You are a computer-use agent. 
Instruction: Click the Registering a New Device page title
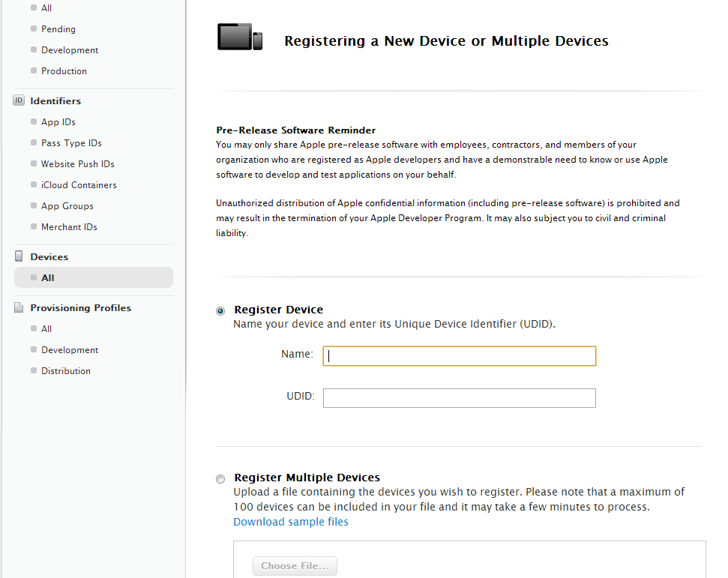click(x=446, y=40)
